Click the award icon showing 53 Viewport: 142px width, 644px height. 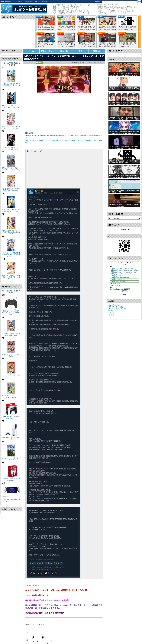(x=32, y=573)
